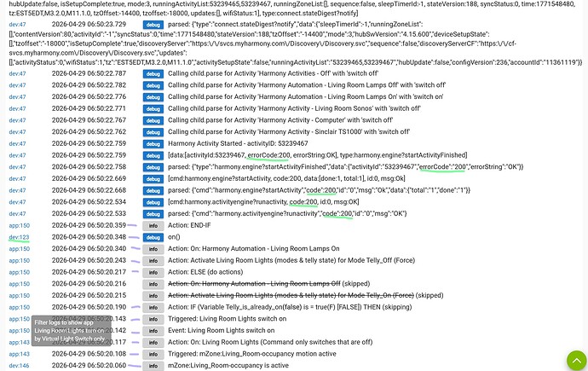Select timestamp '2026-04-29 06:50:23.729'
The image size is (588, 371).
coord(89,25)
